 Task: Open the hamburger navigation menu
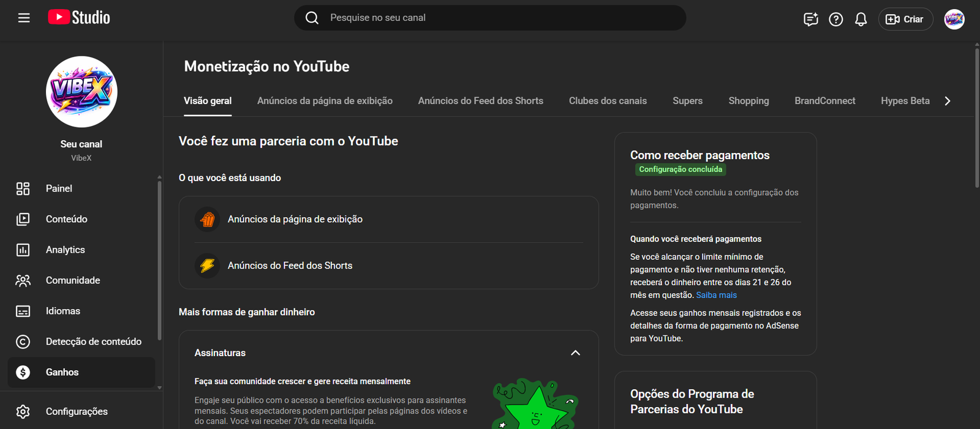pyautogui.click(x=24, y=18)
